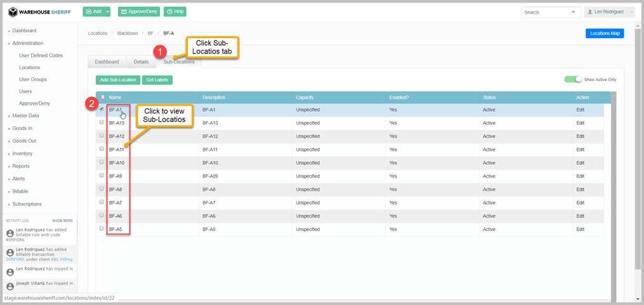Uncheck the BF-A1 row checkbox
Screen dimensions: 644x305
click(102, 109)
